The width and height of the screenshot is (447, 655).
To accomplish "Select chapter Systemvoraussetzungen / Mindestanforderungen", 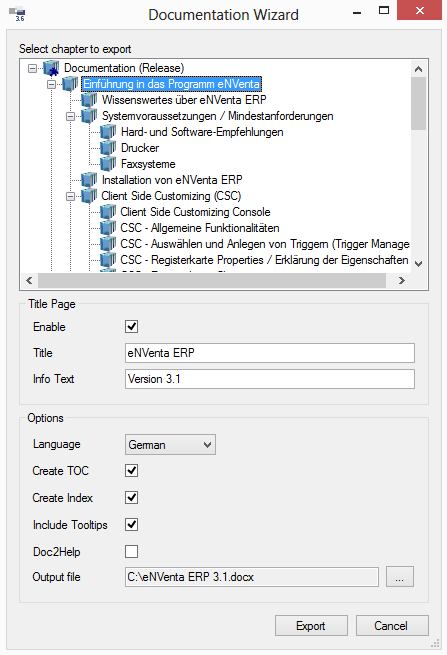I will pos(218,116).
